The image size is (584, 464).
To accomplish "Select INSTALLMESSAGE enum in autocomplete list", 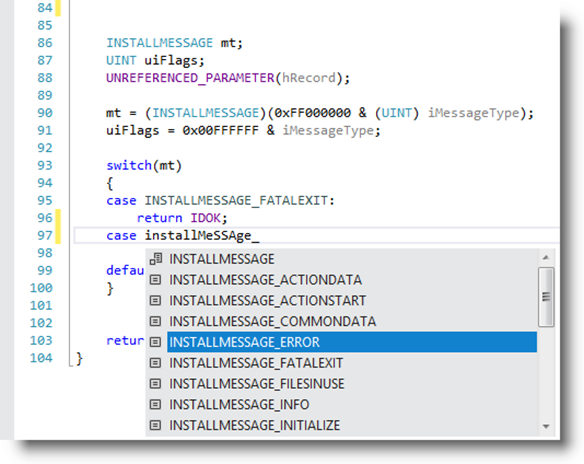I will tap(222, 259).
